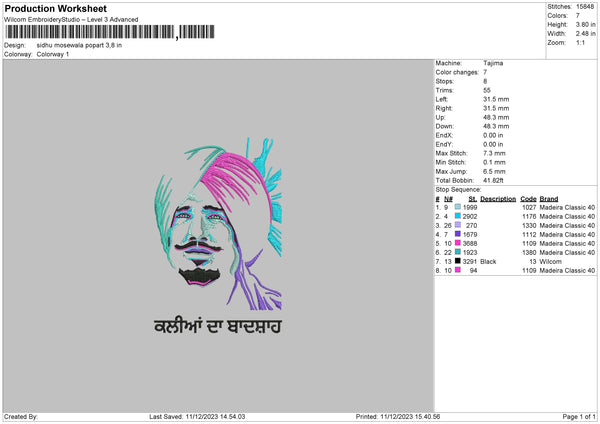The image size is (600, 424).
Task: Click the Left value 31.5 mm
Action: pyautogui.click(x=496, y=99)
